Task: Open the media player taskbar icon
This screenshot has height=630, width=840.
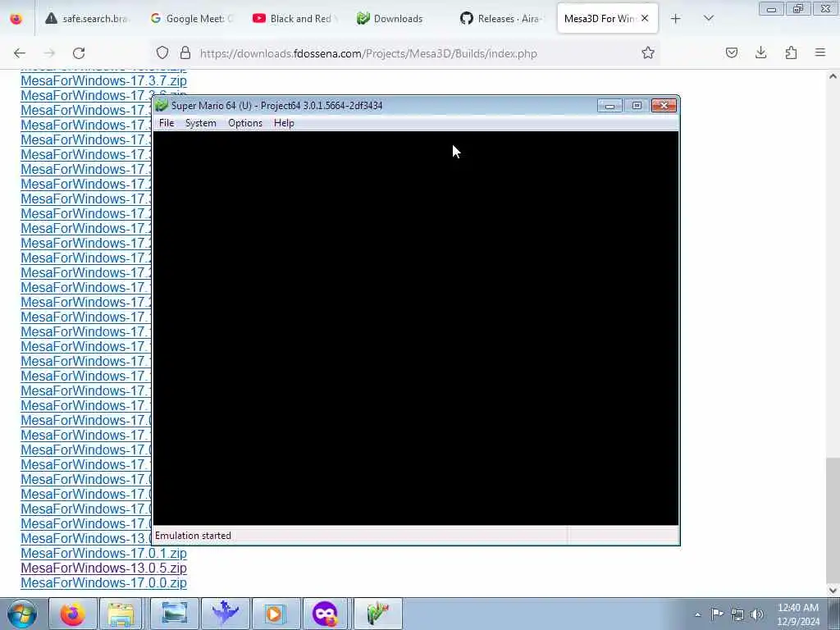Action: (276, 614)
